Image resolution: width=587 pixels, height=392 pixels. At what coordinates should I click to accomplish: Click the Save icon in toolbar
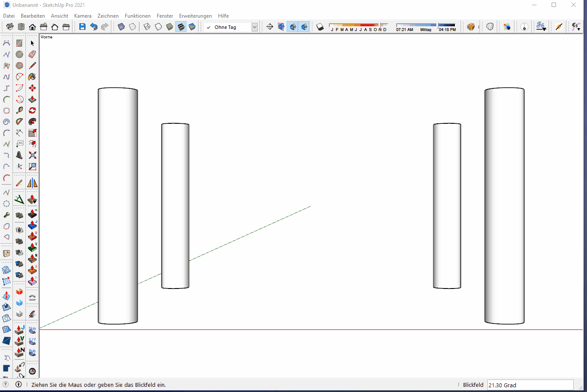tap(82, 27)
